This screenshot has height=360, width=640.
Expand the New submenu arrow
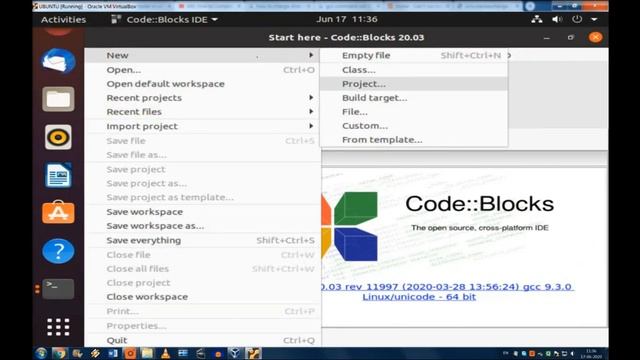click(311, 55)
